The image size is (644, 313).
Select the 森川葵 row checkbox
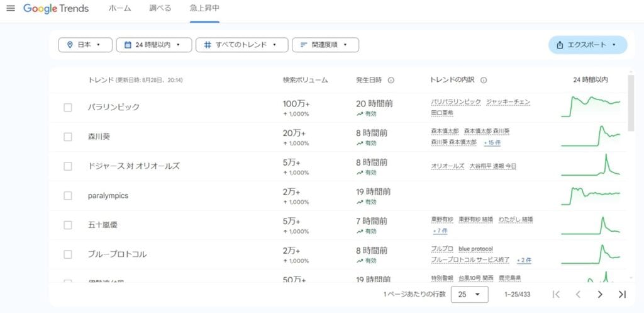[68, 137]
